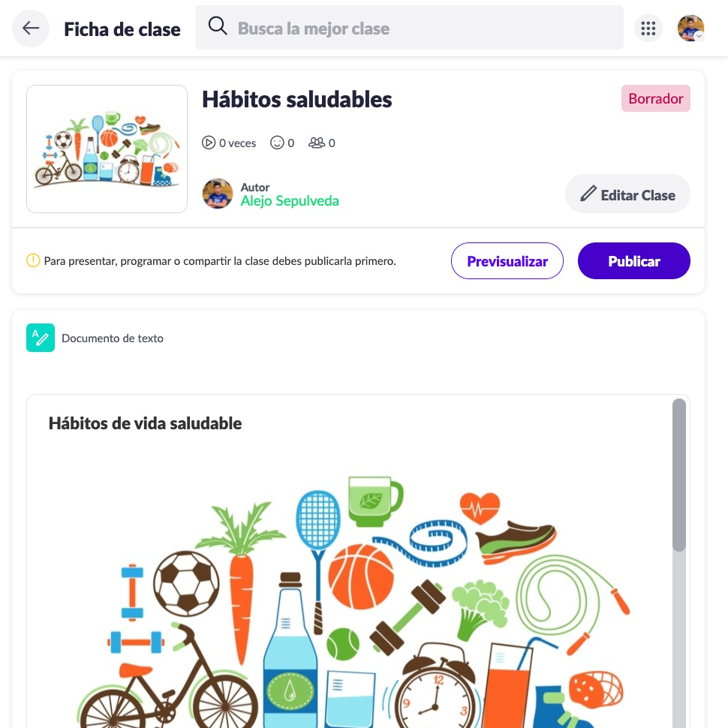Viewport: 728px width, 728px height.
Task: Click the document vertical scrollbar
Action: tap(679, 475)
